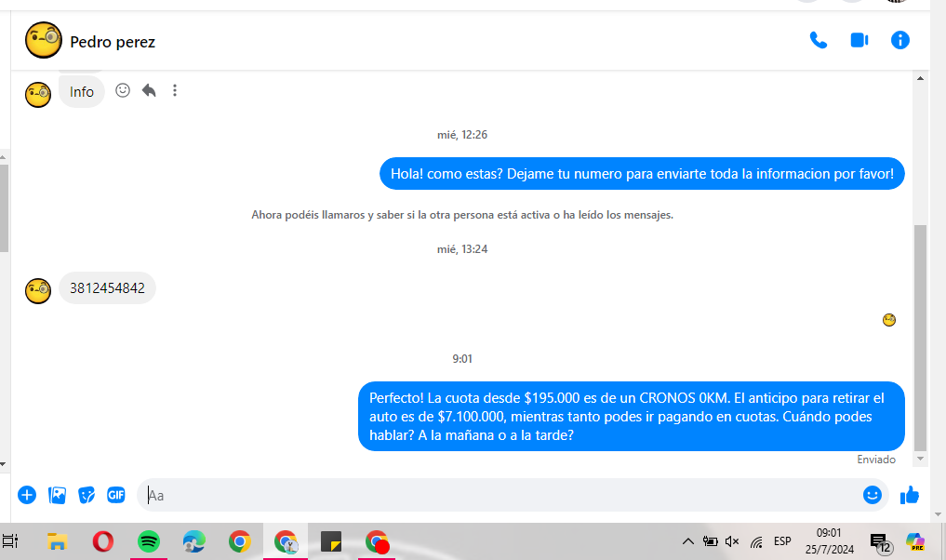The width and height of the screenshot is (946, 560).
Task: Choose a sticker to send
Action: [87, 496]
